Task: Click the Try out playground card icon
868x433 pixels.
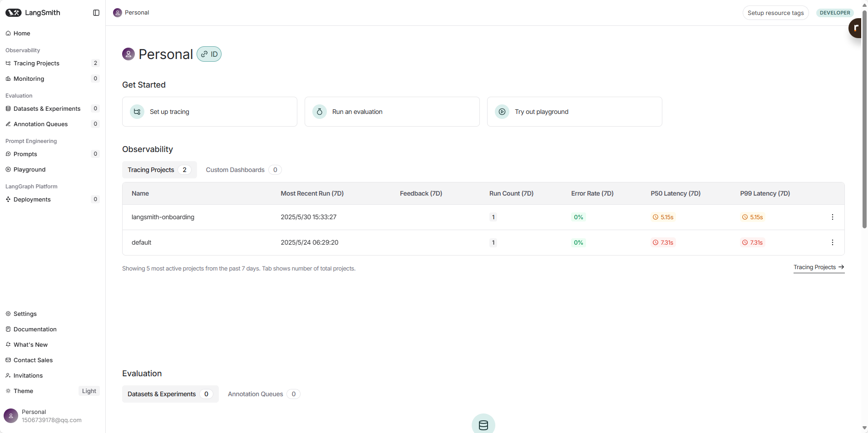Action: coord(502,112)
